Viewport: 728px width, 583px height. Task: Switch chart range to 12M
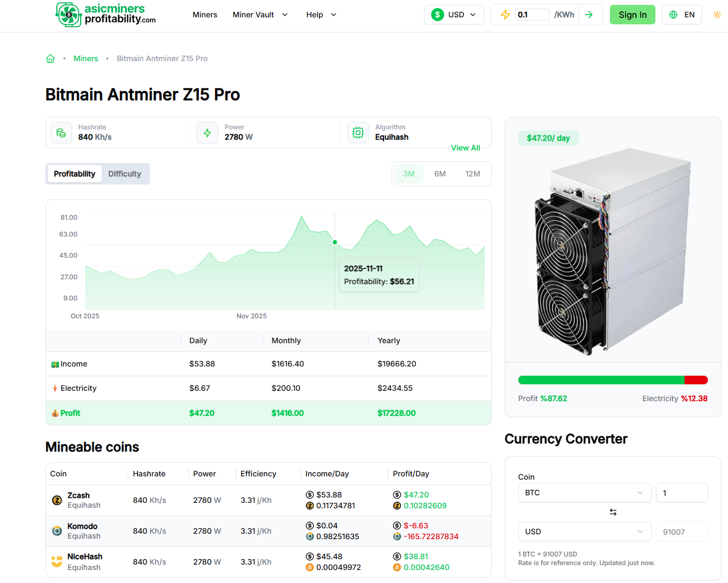point(472,174)
